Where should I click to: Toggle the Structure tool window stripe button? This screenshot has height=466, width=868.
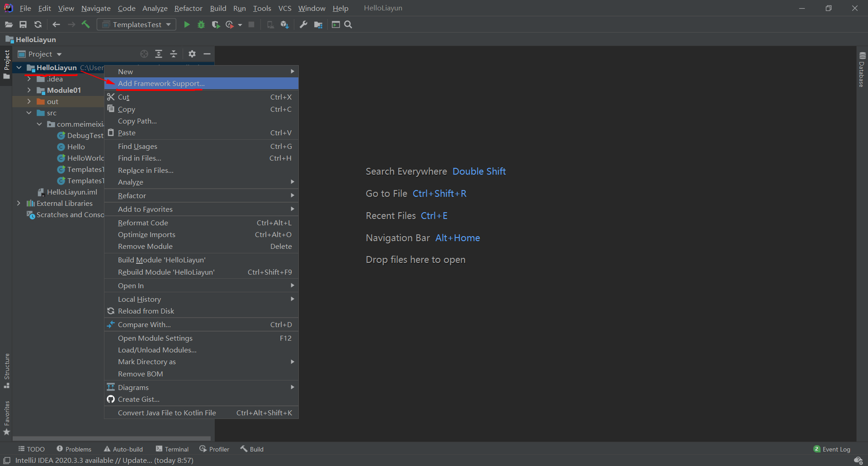click(6, 371)
